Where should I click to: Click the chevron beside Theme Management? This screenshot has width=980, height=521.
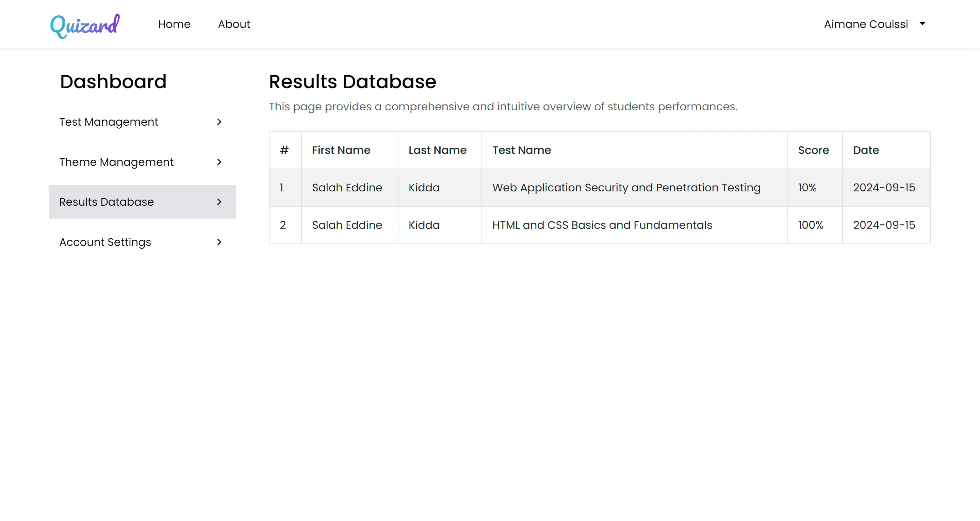pos(219,162)
